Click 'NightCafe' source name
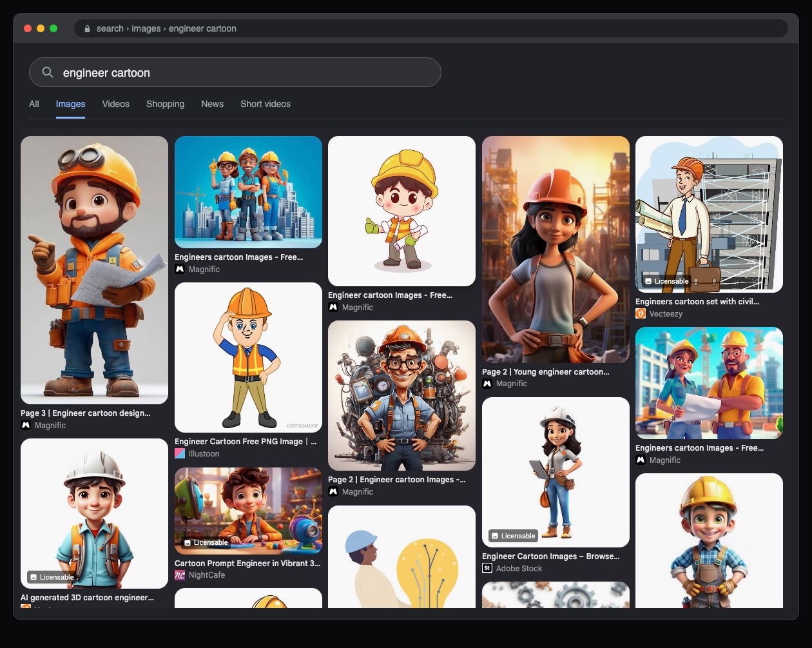 click(207, 574)
